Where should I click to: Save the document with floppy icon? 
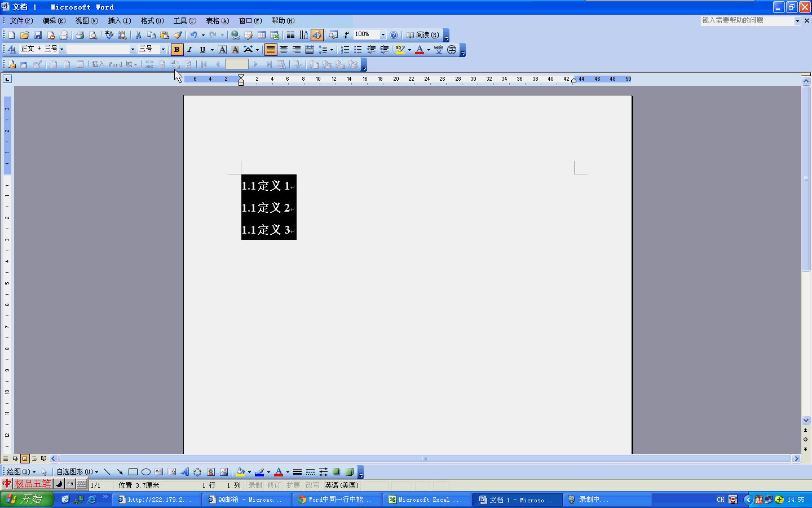(38, 35)
